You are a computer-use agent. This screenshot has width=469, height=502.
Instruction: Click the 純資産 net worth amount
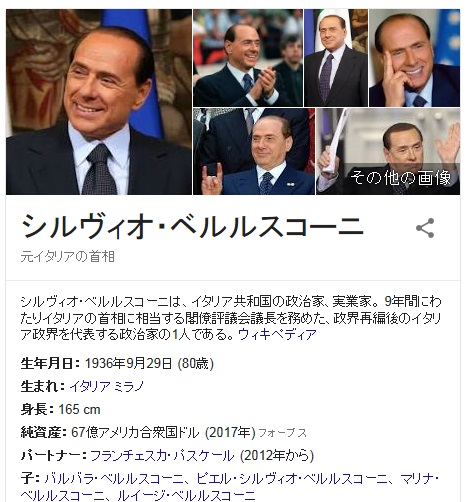135,433
